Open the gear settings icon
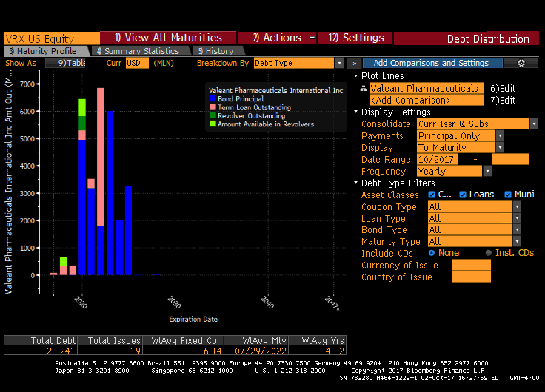The image size is (545, 392). click(521, 63)
